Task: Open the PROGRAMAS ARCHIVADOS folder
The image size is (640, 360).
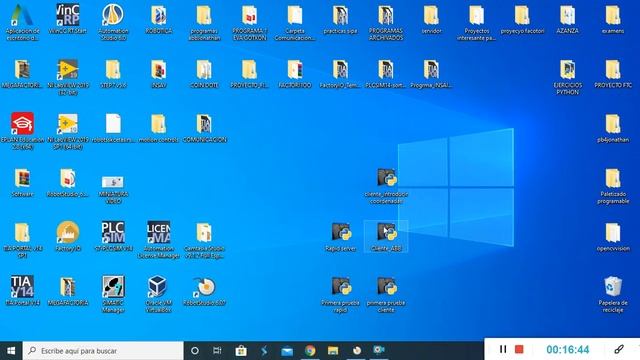Action: tap(386, 22)
